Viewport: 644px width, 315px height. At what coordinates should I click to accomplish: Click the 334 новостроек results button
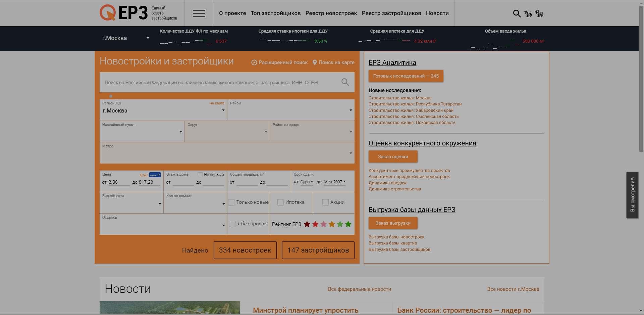[x=245, y=250]
